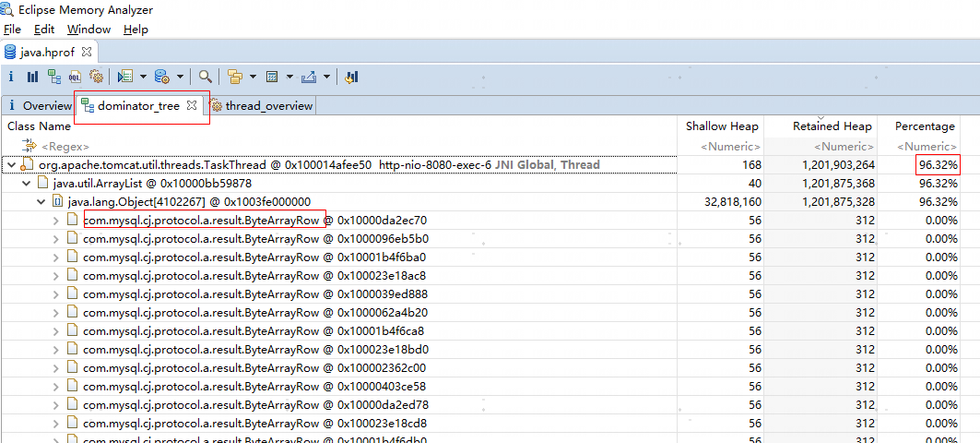Select row ByteArrayRow @ 0x10000403ce58

pos(480,386)
